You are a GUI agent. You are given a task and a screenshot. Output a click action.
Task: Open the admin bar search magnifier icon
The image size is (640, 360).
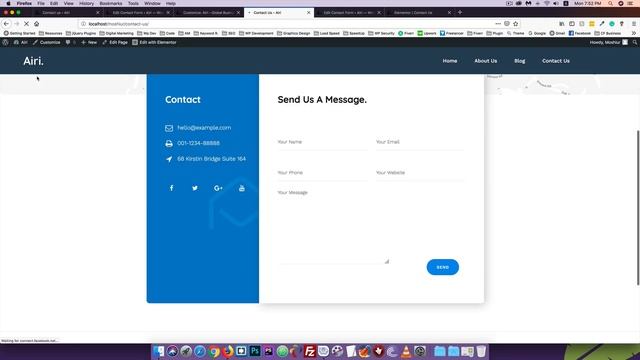(635, 42)
